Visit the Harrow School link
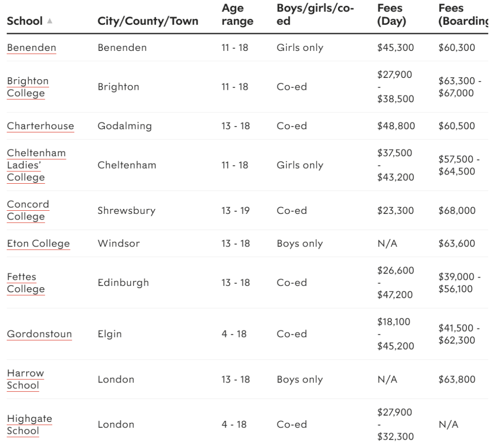Viewport: 495px width, 448px height. 25,379
